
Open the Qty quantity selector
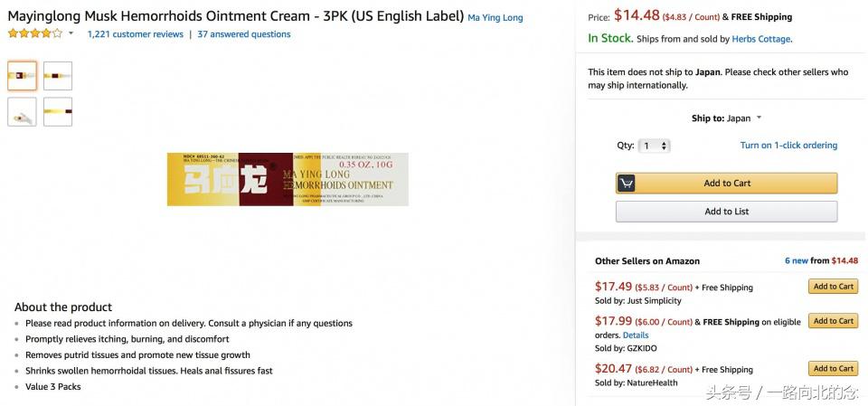coord(654,146)
